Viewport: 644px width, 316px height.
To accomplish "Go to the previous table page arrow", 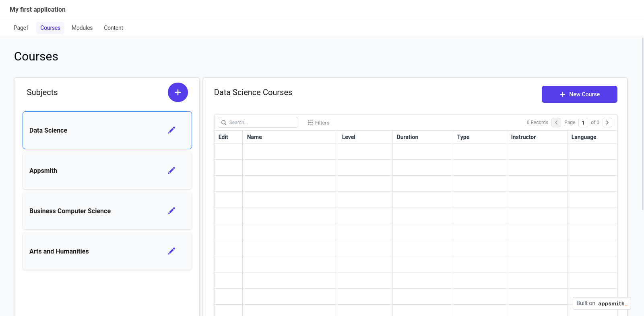I will (x=556, y=123).
